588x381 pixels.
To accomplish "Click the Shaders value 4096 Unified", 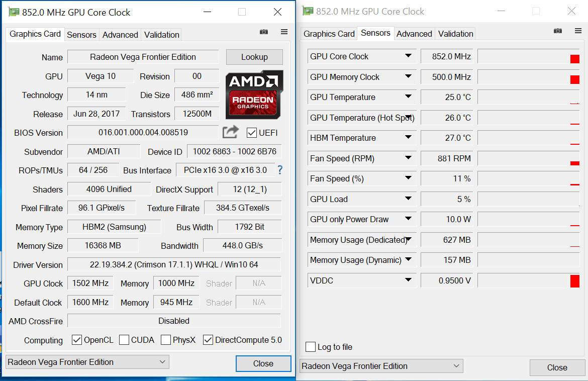I will (x=109, y=189).
